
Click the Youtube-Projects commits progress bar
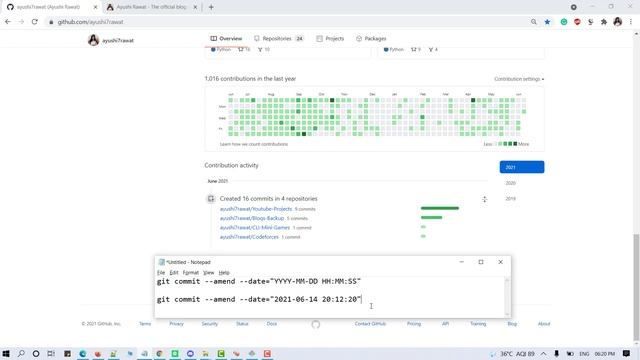tap(440, 208)
